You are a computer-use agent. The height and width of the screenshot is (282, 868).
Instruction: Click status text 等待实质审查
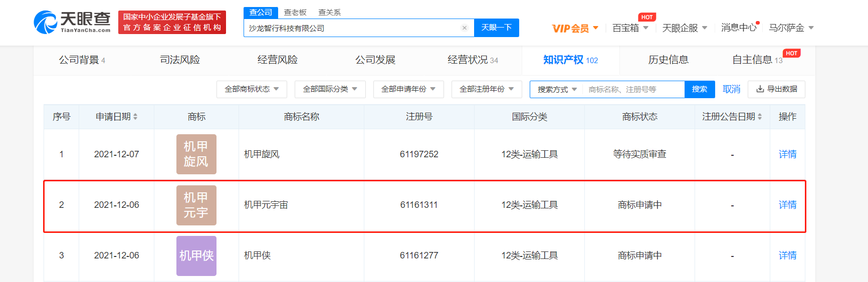point(639,154)
